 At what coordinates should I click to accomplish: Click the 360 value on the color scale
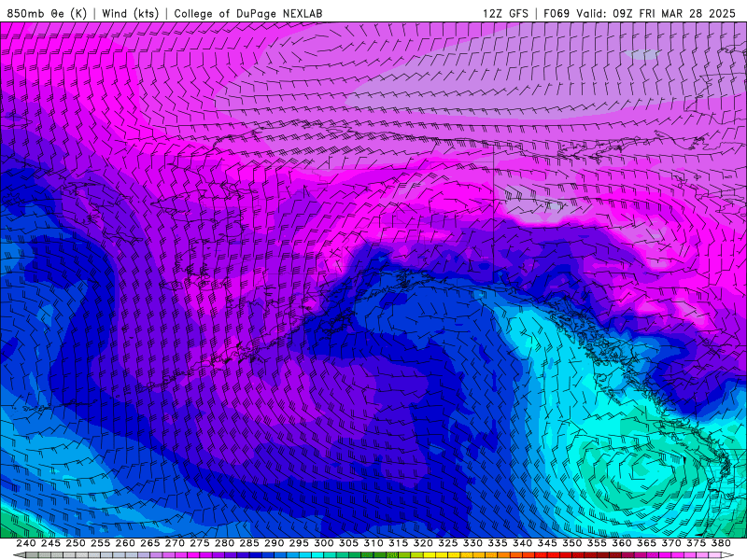pos(622,543)
